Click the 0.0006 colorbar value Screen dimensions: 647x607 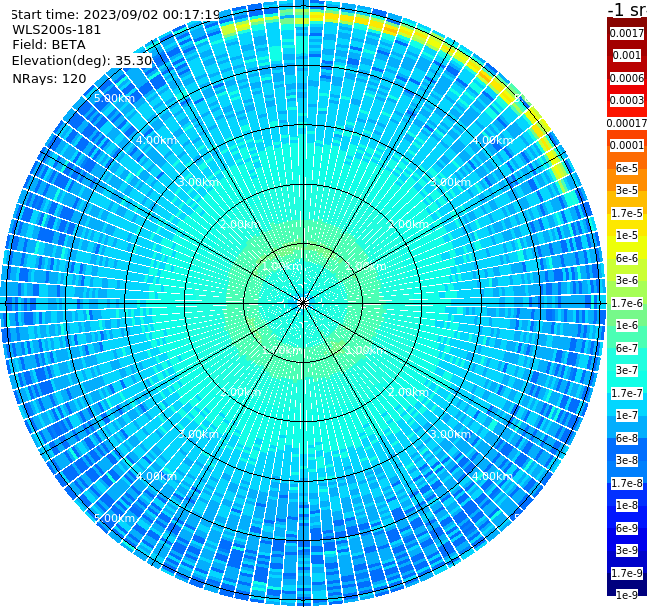tap(626, 78)
